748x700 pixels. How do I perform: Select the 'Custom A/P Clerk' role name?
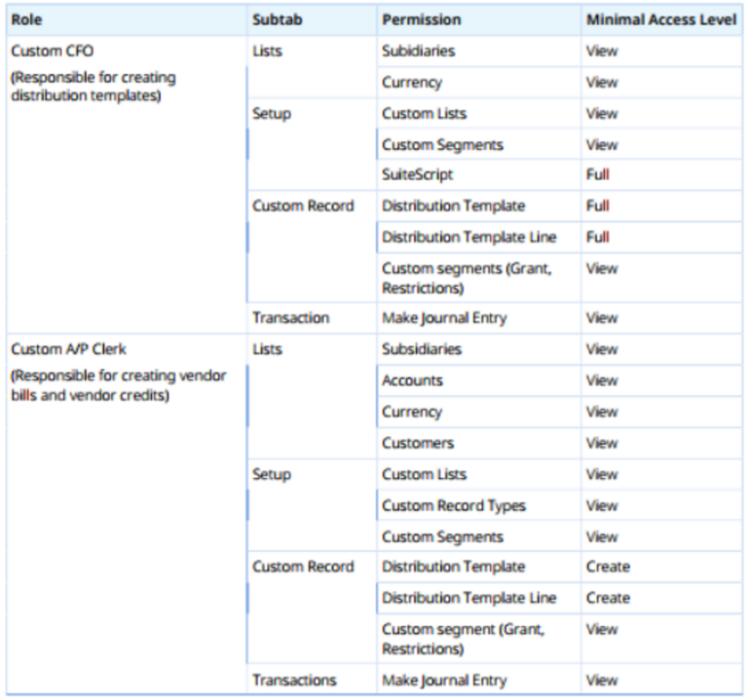(x=69, y=350)
